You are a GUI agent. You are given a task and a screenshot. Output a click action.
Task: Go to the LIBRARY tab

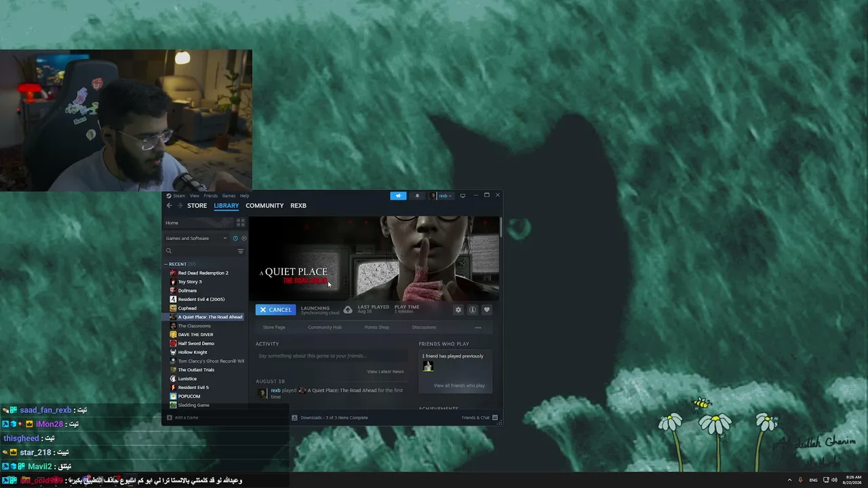pyautogui.click(x=226, y=205)
